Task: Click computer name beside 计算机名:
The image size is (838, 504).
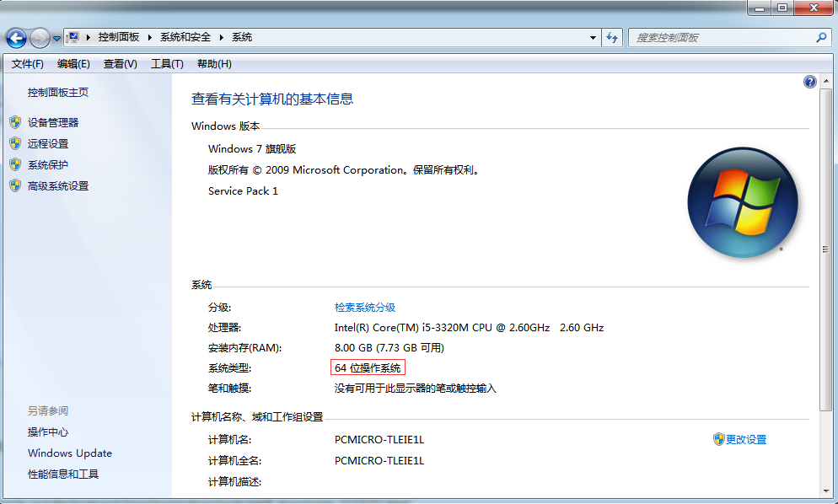Action: 379,440
